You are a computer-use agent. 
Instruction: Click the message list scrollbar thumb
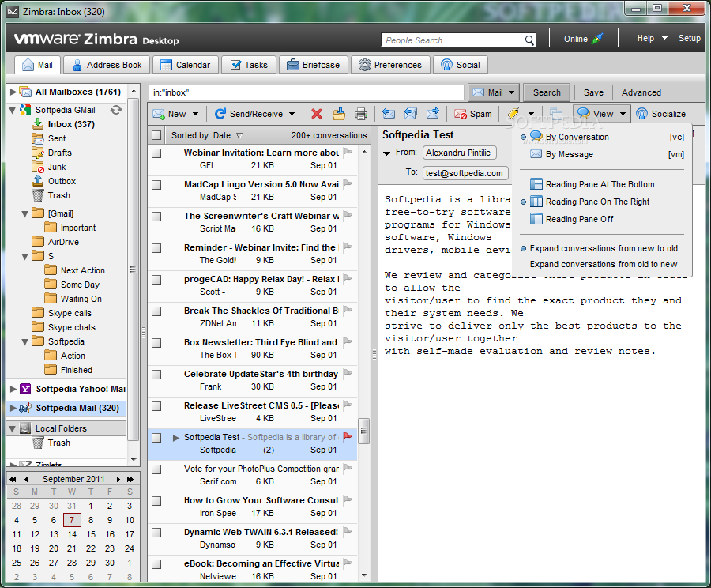point(363,431)
